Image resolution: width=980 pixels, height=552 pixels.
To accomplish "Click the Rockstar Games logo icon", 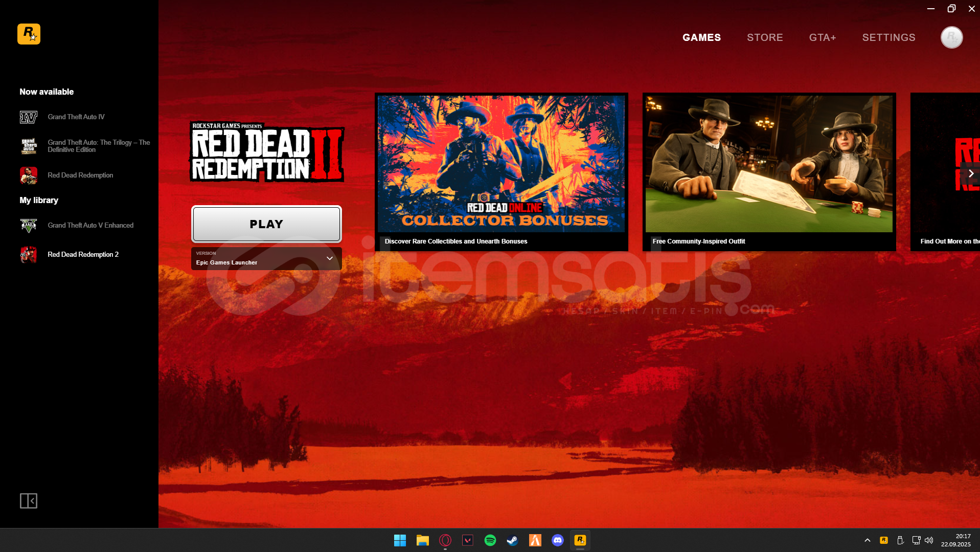I will (x=29, y=34).
